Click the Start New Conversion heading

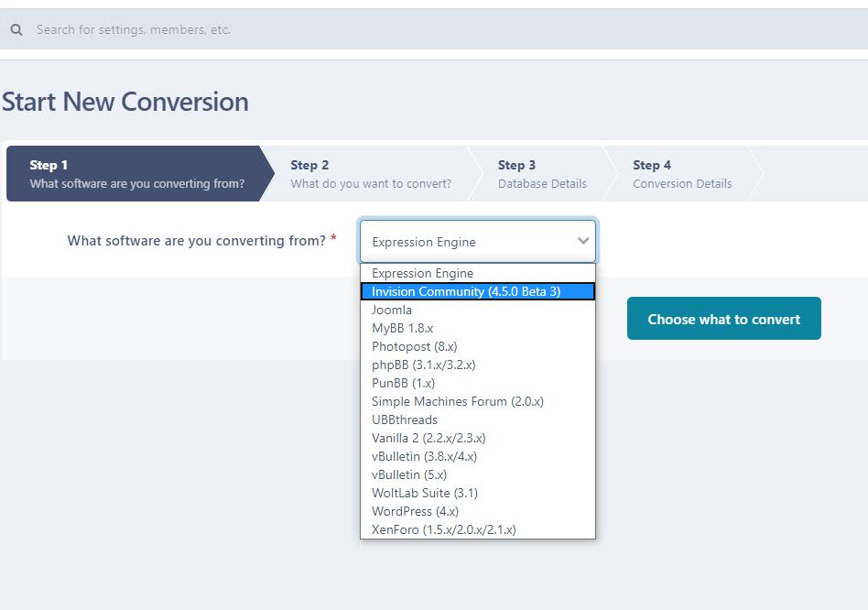125,102
